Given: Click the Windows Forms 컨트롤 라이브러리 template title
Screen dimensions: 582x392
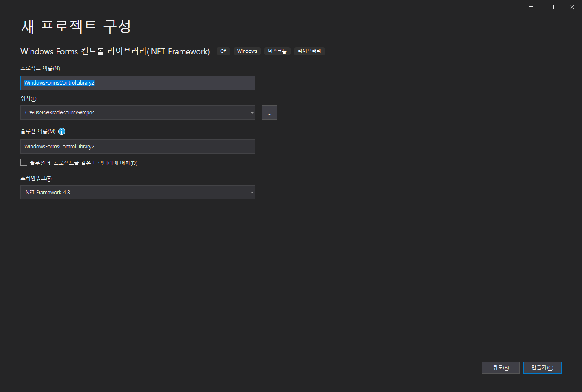Looking at the screenshot, I should click(x=115, y=51).
